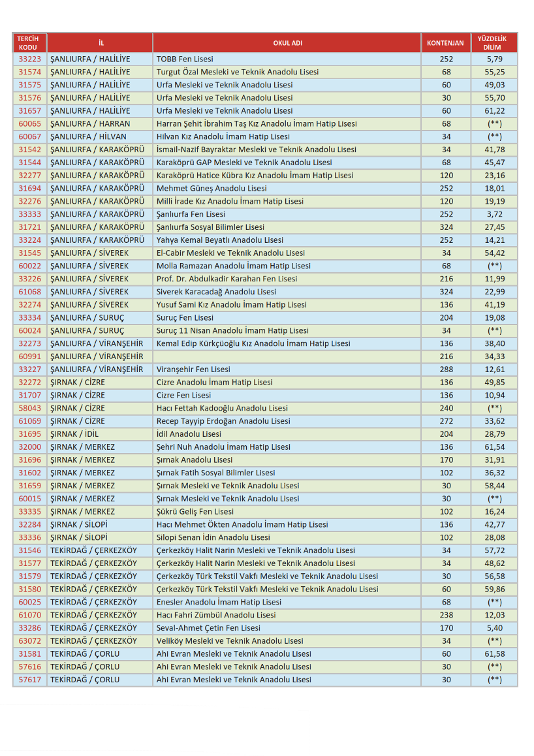The width and height of the screenshot is (534, 756).
Task: Click the YÜZDELİK DİLİM column header
Action: click(494, 43)
